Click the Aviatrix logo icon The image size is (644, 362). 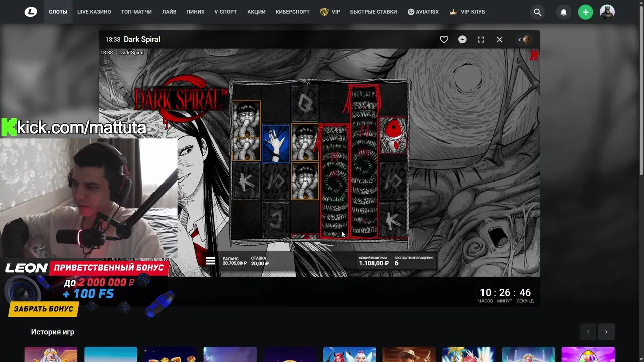tap(411, 12)
